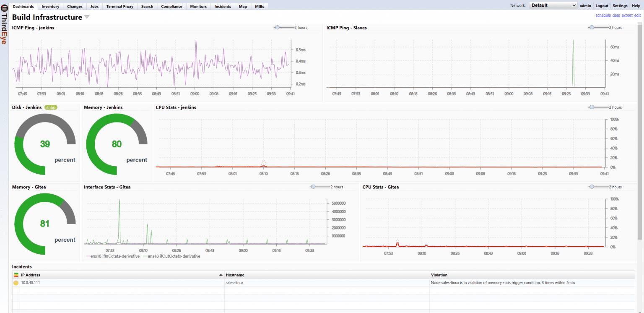Select the sales-linux hostname cell
This screenshot has height=313, width=644.
[327, 283]
